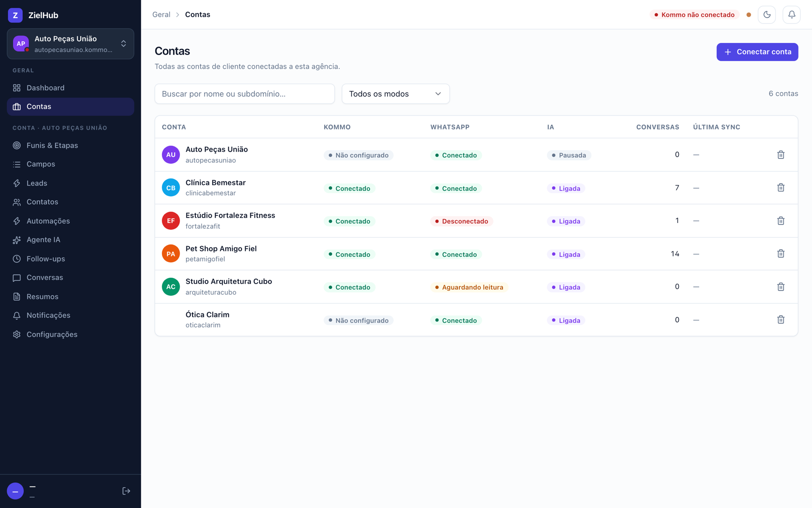Click the Não configurado Kommo badge for Ótica Clarim
This screenshot has width=812, height=508.
(358, 321)
